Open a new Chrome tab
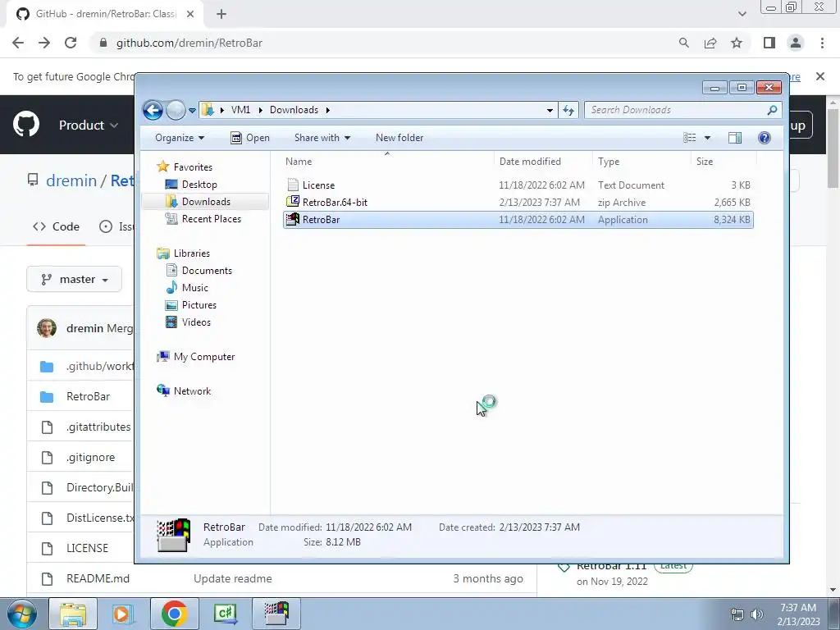The height and width of the screenshot is (630, 840). pyautogui.click(x=221, y=14)
